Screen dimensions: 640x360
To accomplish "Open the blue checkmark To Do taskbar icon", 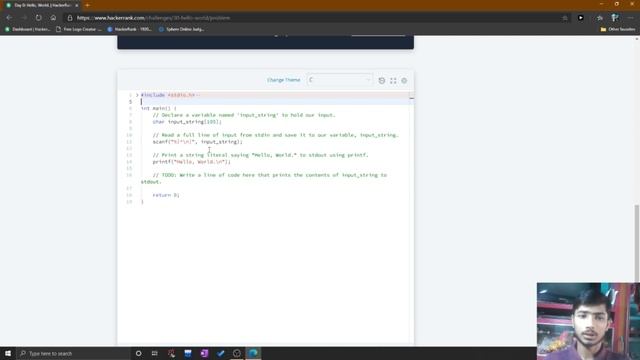I will [x=221, y=353].
